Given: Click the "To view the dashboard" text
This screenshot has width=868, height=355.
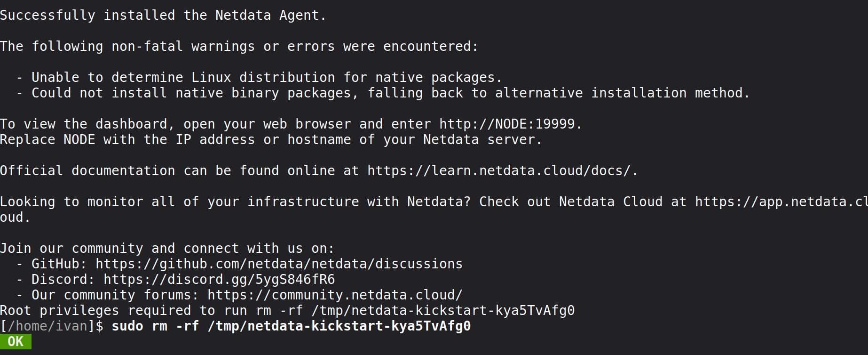Looking at the screenshot, I should 84,124.
